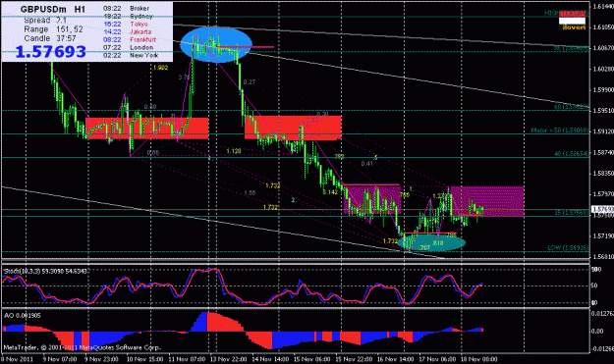This screenshot has height=364, width=614.
Task: Click the grey 1.55 ratio label
Action: point(250,193)
